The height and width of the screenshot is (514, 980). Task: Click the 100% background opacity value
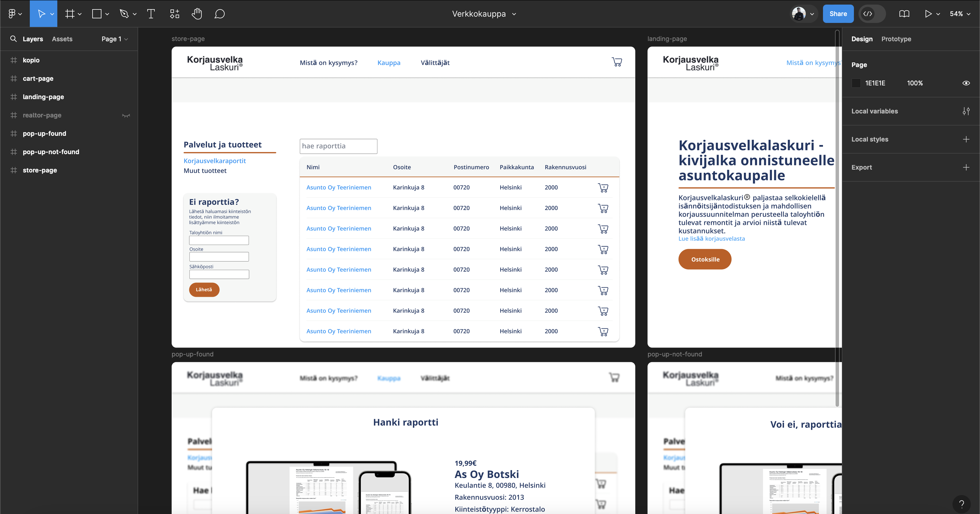[x=915, y=83]
